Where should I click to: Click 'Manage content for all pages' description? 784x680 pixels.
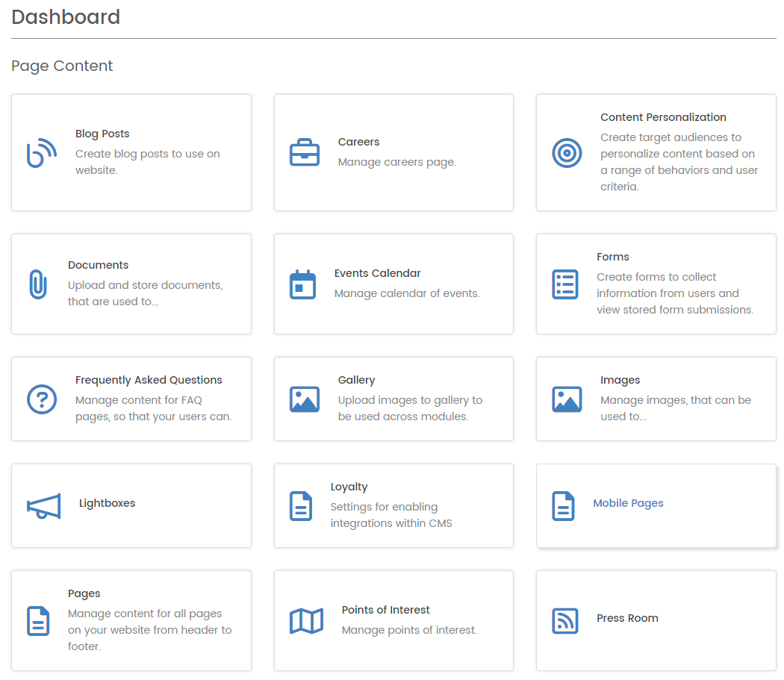(149, 630)
